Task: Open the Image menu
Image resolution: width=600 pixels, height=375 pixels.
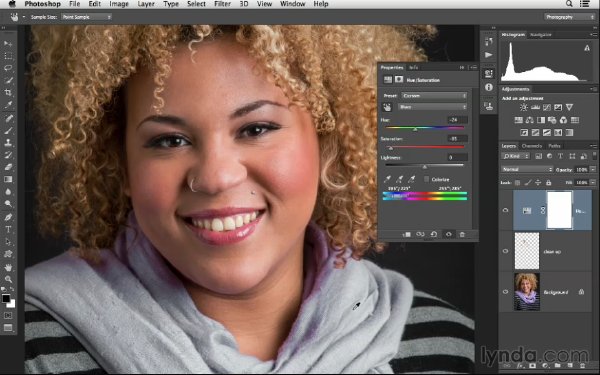Action: (x=119, y=4)
